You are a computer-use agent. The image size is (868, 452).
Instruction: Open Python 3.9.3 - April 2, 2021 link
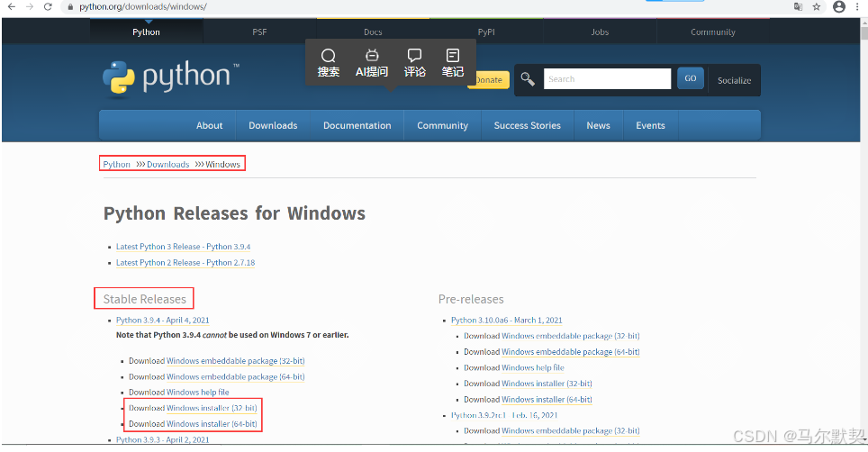163,439
